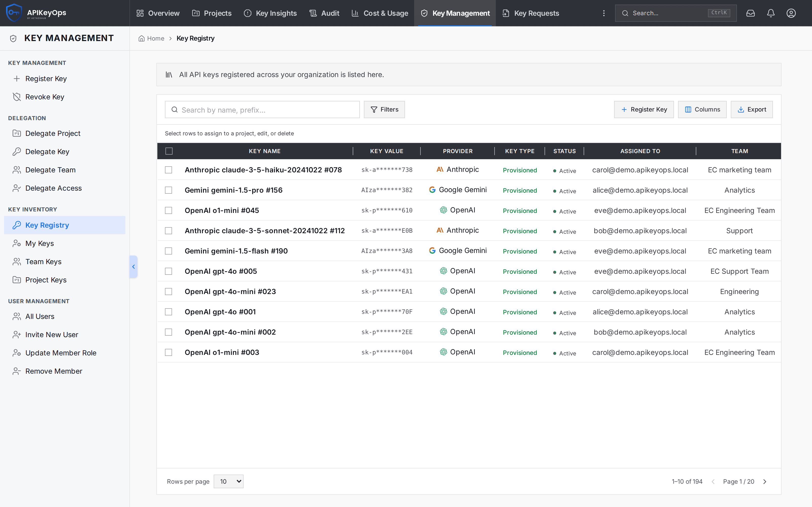812x507 pixels.
Task: Focus the Search by name, prefix field
Action: point(262,110)
